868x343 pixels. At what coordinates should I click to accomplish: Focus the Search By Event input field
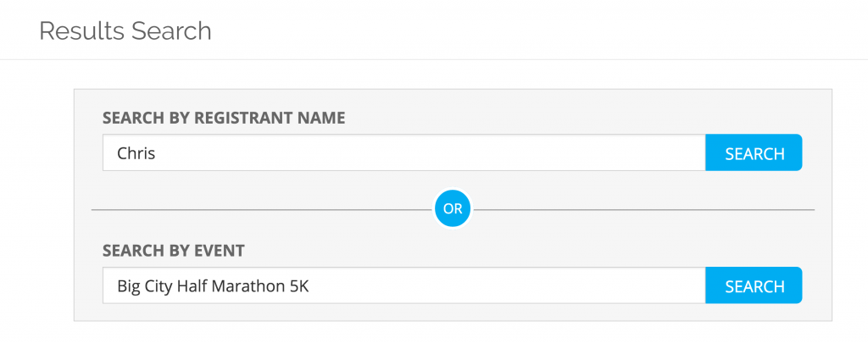(x=403, y=286)
